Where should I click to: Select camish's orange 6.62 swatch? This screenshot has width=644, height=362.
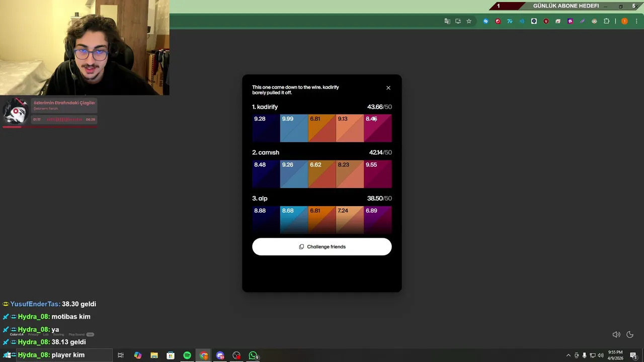click(322, 174)
